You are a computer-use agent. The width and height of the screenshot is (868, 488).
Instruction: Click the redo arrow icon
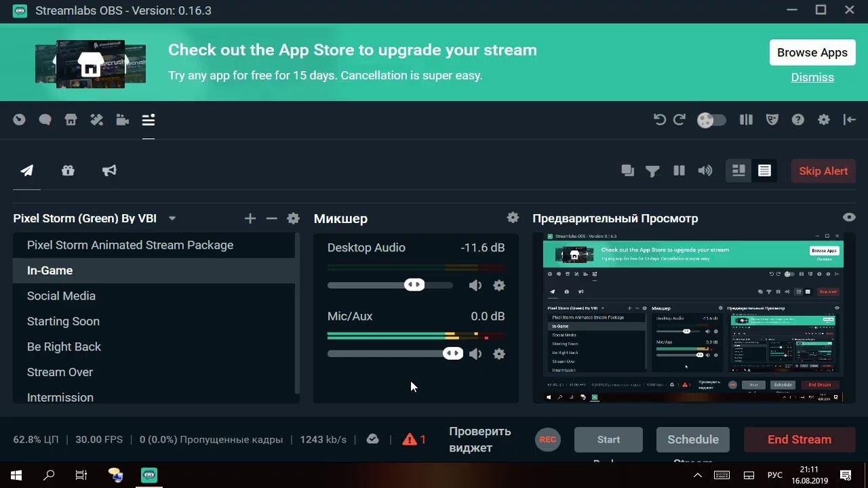[x=679, y=120]
